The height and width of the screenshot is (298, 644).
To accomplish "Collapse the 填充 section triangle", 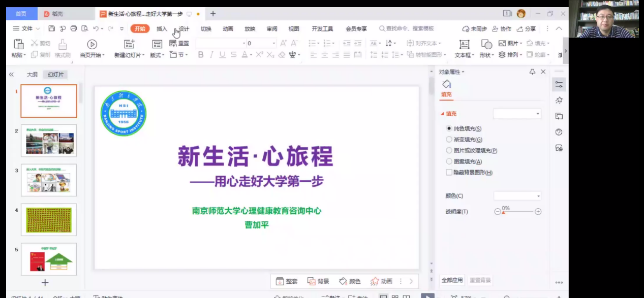I will click(442, 114).
